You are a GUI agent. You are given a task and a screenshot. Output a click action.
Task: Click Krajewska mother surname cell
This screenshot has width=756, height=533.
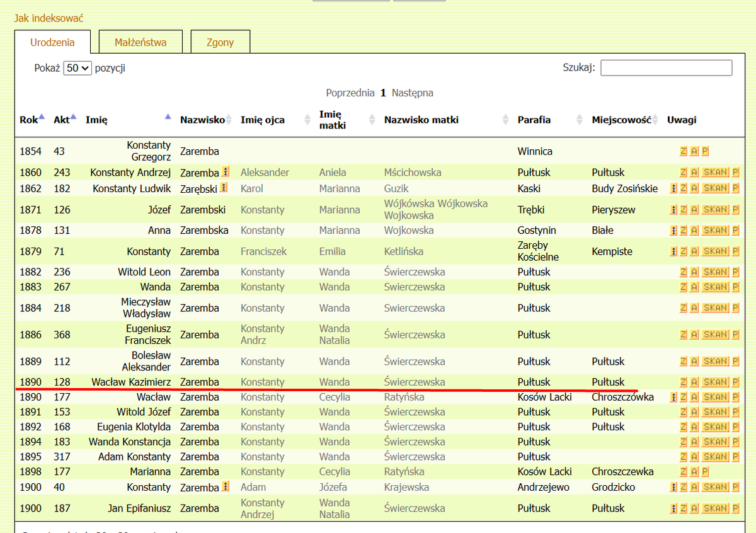click(406, 487)
